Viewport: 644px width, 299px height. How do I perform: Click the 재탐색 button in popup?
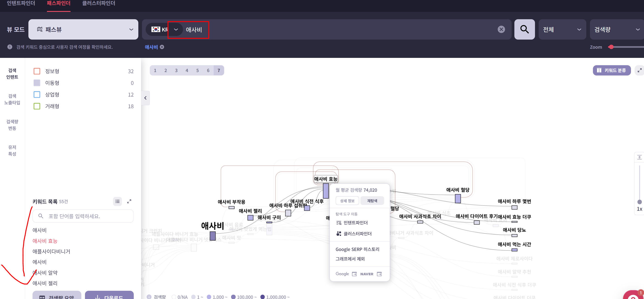pyautogui.click(x=372, y=201)
